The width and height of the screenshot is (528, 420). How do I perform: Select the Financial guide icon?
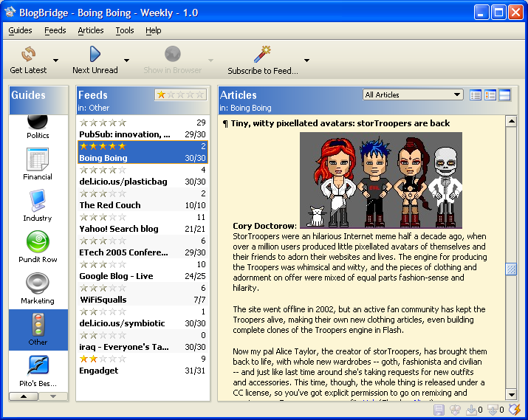tap(38, 159)
